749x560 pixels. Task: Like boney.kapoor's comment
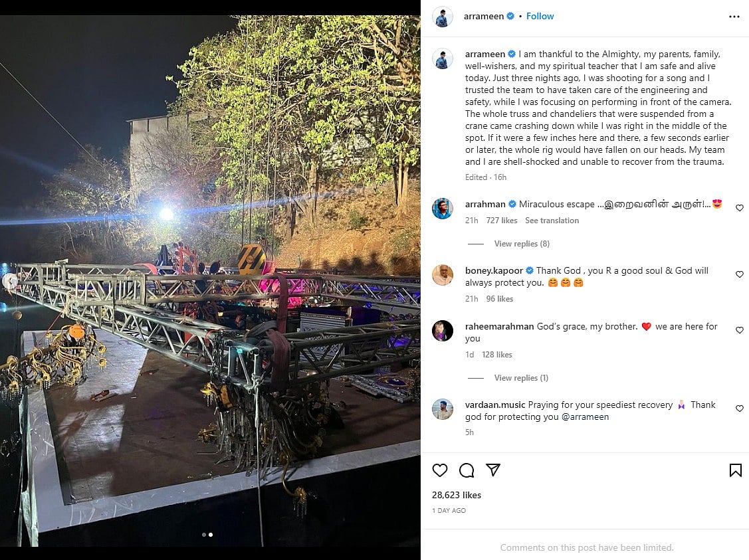[739, 274]
